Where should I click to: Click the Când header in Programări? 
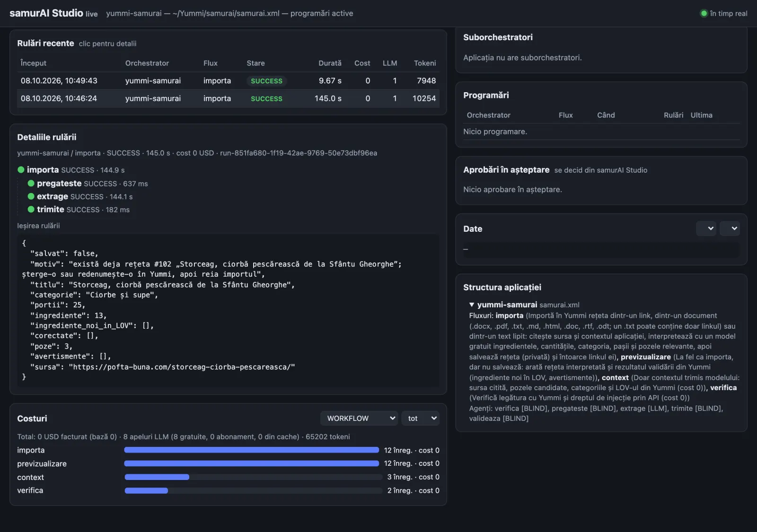click(x=606, y=115)
